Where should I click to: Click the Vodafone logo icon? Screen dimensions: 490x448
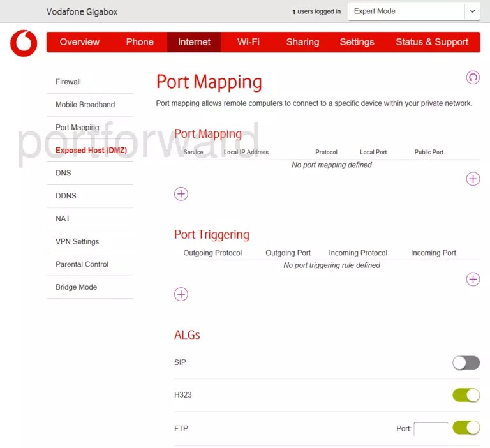point(24,43)
